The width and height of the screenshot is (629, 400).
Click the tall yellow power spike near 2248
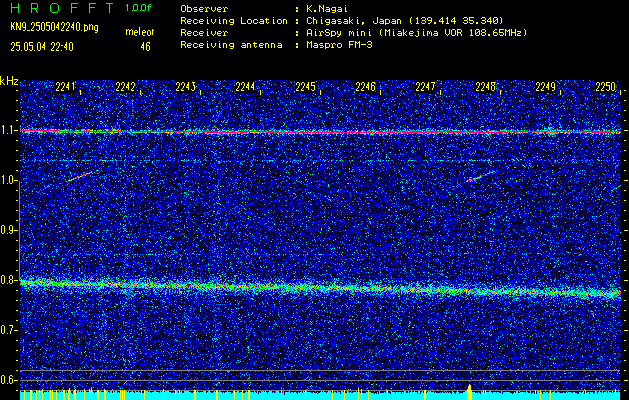[x=469, y=392]
